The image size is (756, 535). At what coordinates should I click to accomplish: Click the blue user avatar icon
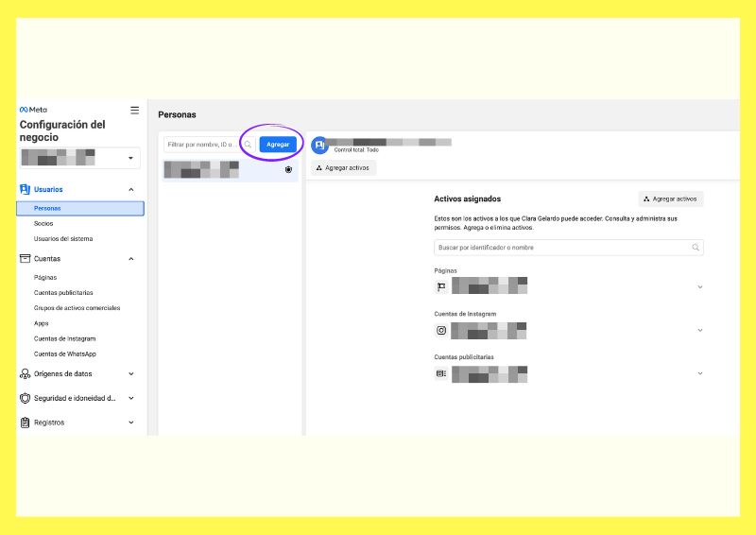(x=319, y=146)
